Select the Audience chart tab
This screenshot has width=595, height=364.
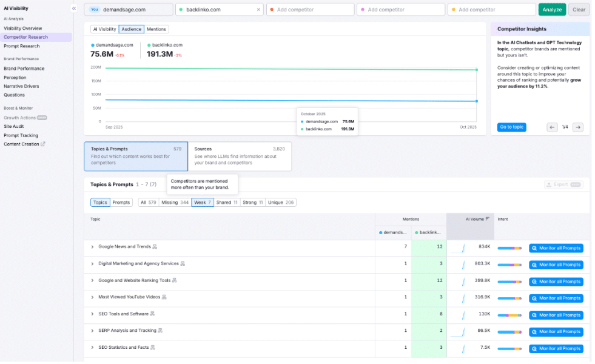click(132, 29)
